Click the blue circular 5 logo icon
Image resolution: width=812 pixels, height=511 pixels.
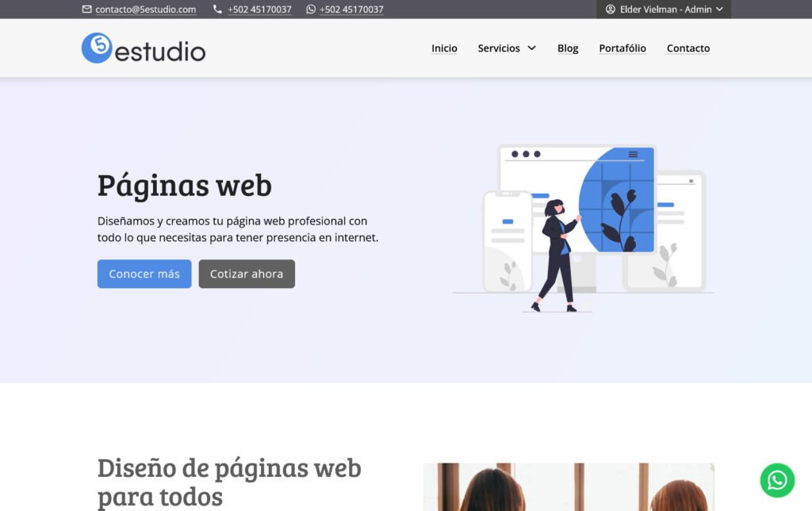pos(97,48)
